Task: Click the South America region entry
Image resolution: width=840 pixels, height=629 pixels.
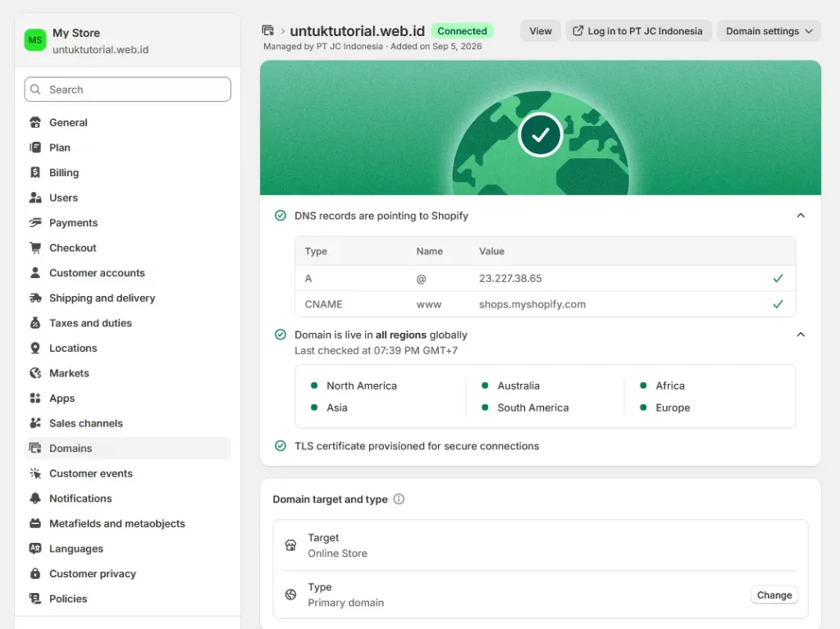Action: 525,408
